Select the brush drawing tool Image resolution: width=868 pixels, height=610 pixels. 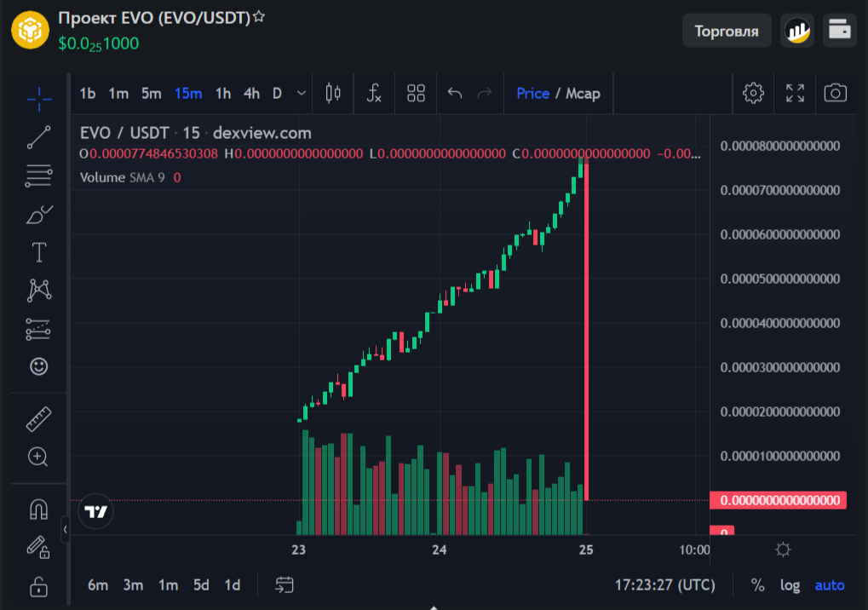point(38,214)
